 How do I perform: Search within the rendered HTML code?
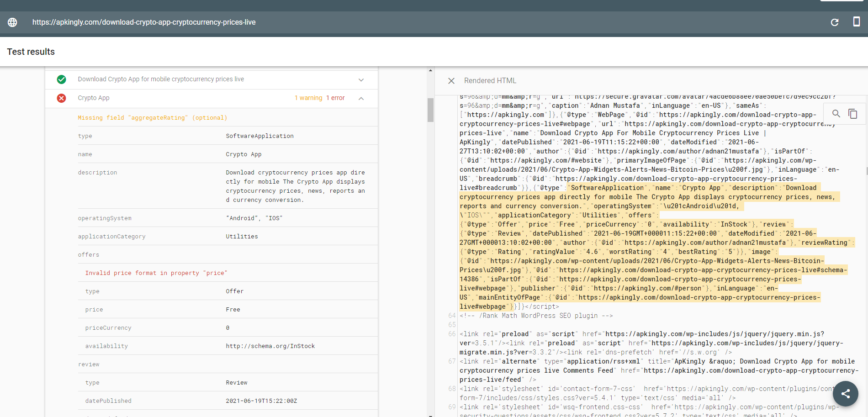point(836,114)
